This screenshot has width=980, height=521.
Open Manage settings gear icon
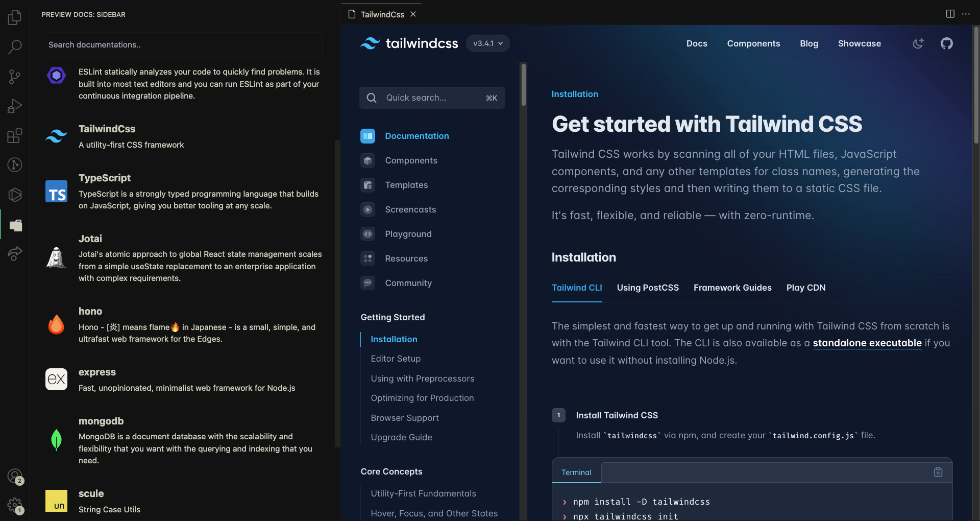tap(15, 506)
